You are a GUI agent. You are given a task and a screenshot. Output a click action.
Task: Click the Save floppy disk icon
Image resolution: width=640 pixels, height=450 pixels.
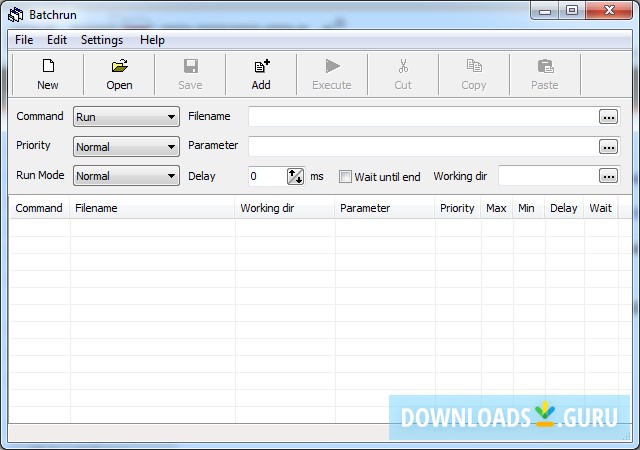pos(191,66)
